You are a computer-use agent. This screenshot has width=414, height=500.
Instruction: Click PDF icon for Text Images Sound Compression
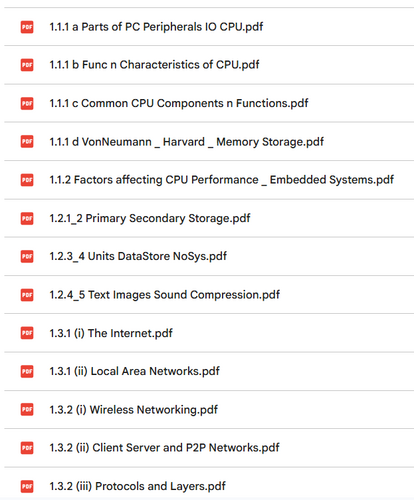click(27, 295)
